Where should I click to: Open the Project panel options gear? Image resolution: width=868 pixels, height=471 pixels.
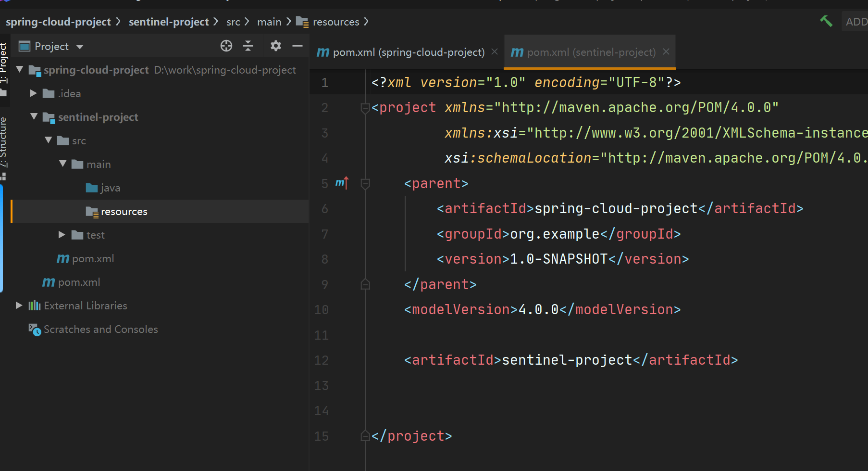click(x=275, y=46)
